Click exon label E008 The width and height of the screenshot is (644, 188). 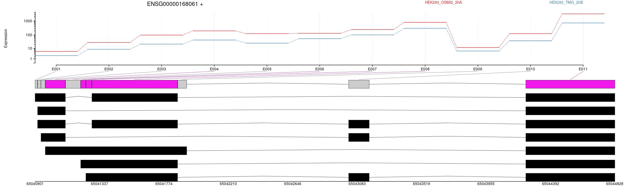[425, 69]
